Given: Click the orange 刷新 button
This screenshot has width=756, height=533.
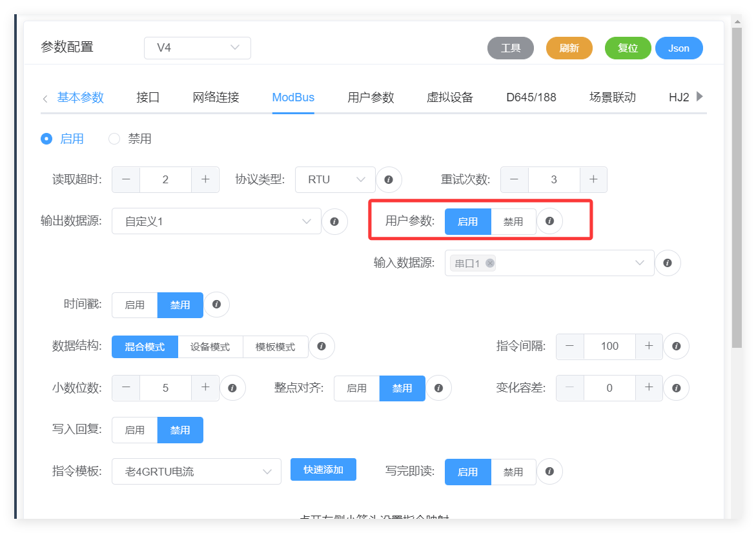Looking at the screenshot, I should click(569, 48).
